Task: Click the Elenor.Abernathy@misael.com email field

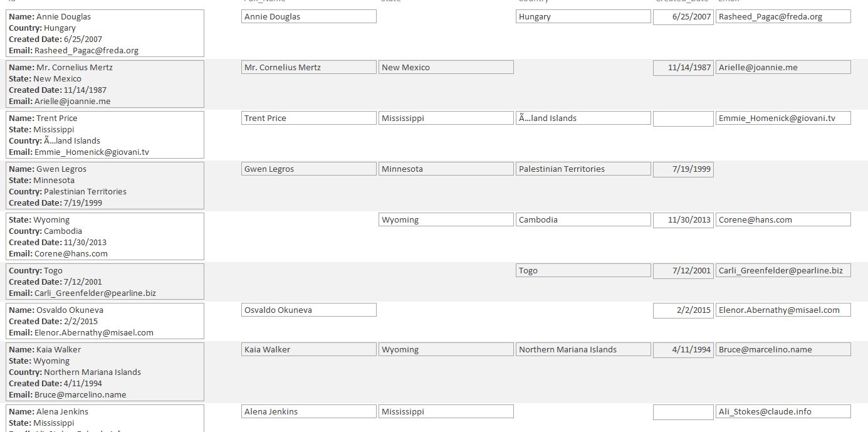Action: tap(783, 310)
